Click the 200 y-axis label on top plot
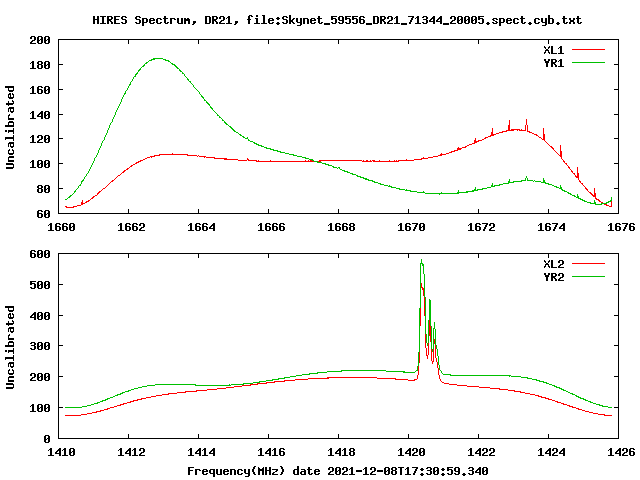 (x=40, y=40)
